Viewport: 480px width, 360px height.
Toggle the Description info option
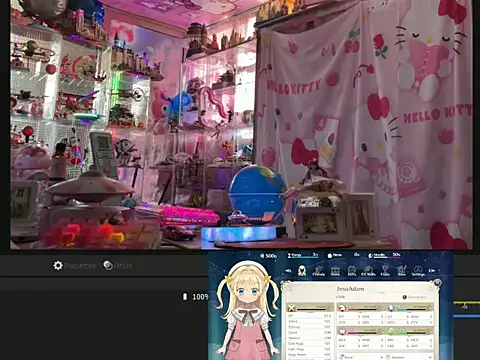414,297
